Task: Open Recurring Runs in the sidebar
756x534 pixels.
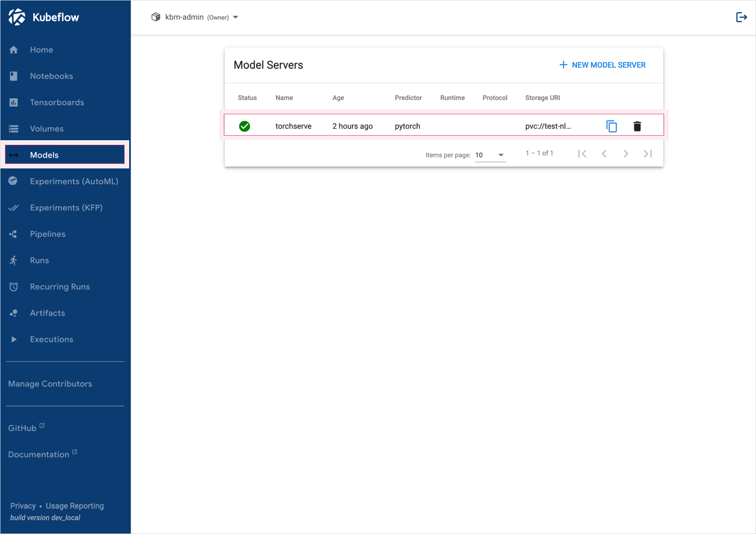Action: point(65,287)
